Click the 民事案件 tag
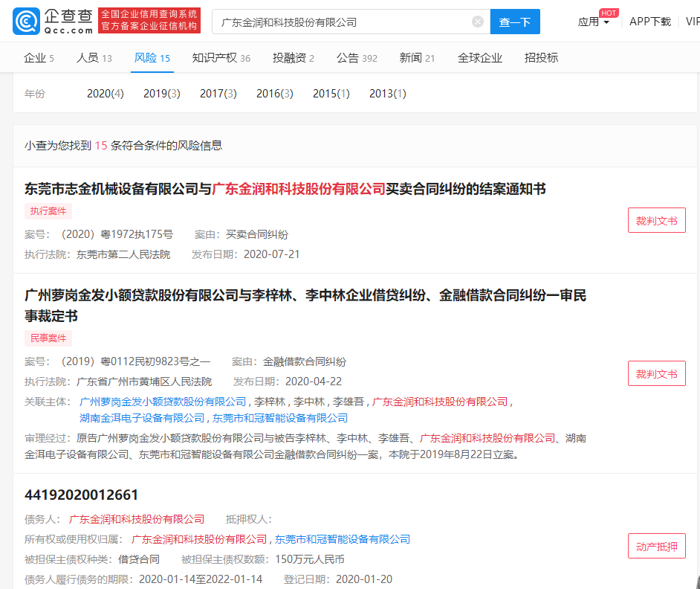Image resolution: width=700 pixels, height=589 pixels. [48, 338]
